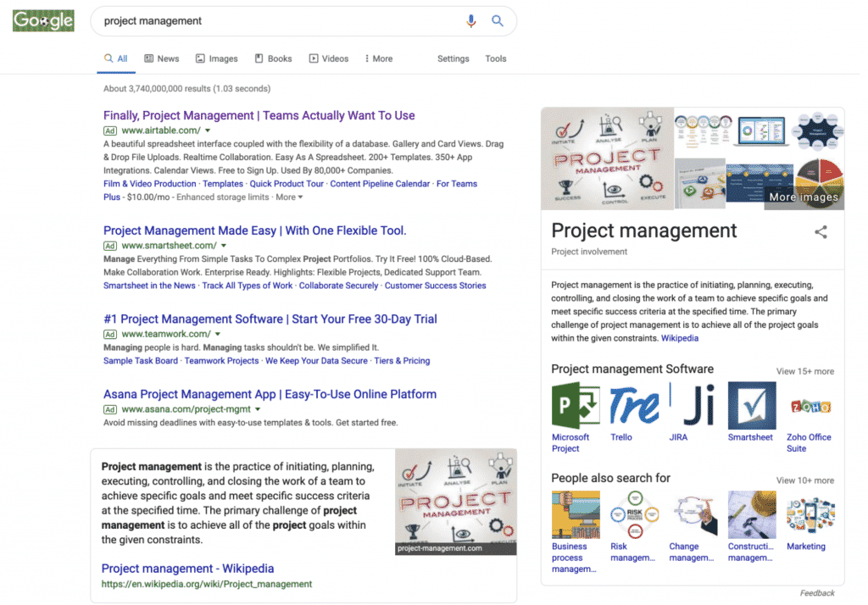Click the magnifying glass search icon
The height and width of the screenshot is (605, 868).
[x=498, y=20]
